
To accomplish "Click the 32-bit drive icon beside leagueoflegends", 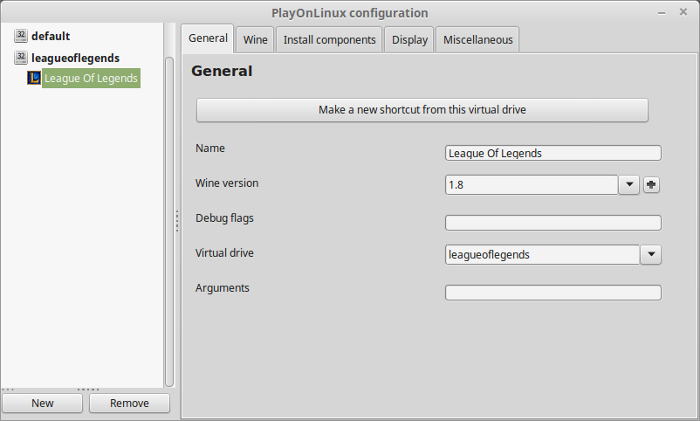I will coord(21,58).
